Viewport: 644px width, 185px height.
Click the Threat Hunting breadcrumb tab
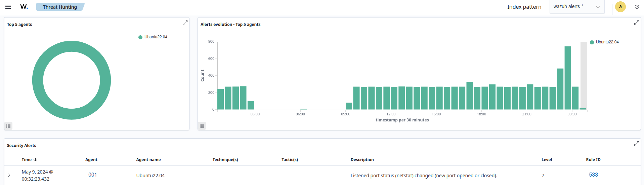click(x=60, y=7)
